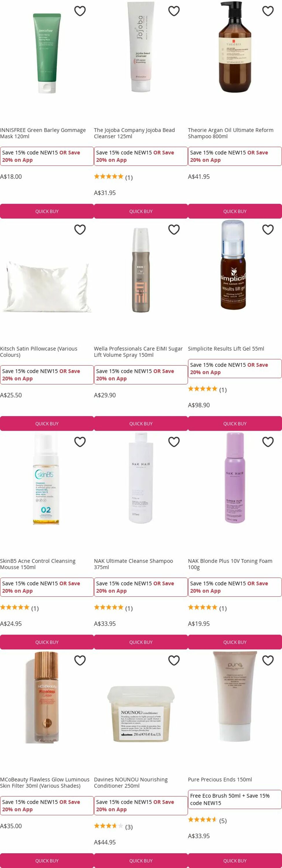Save Theorie Argan Oil Shampoo to wishlist
The width and height of the screenshot is (282, 868).
coord(268,11)
